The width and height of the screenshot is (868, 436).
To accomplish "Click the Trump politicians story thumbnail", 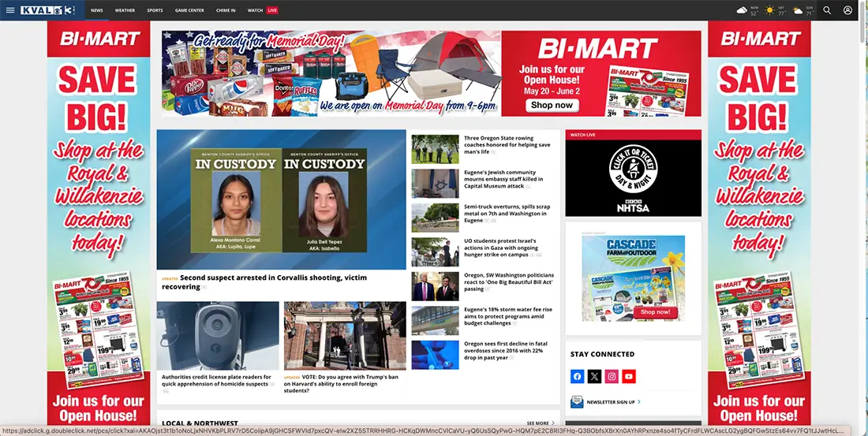I will 435,286.
